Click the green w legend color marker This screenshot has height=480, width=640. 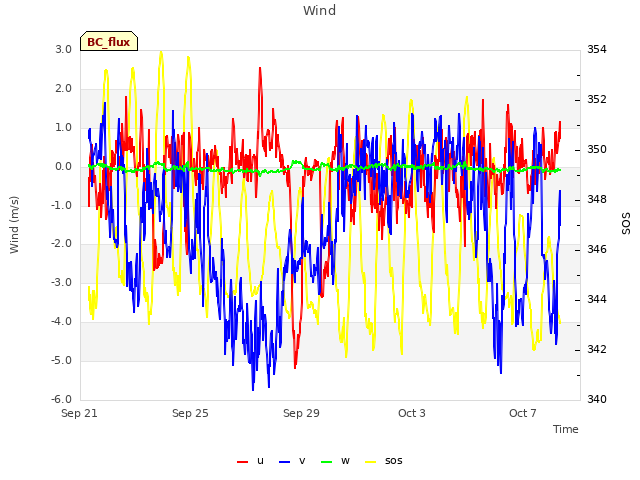[x=327, y=462]
